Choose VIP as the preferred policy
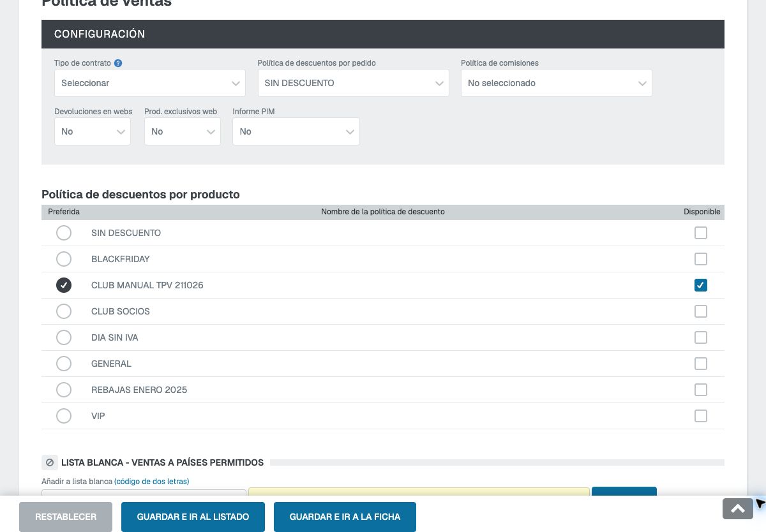 coord(64,416)
